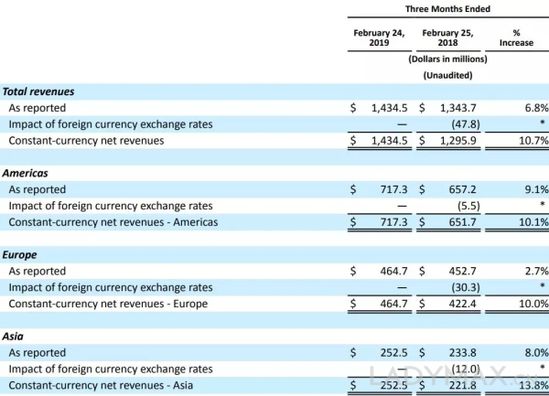Screen dimensions: 549x396
Task: Click total as-reported value 1,434.5
Action: [x=389, y=108]
